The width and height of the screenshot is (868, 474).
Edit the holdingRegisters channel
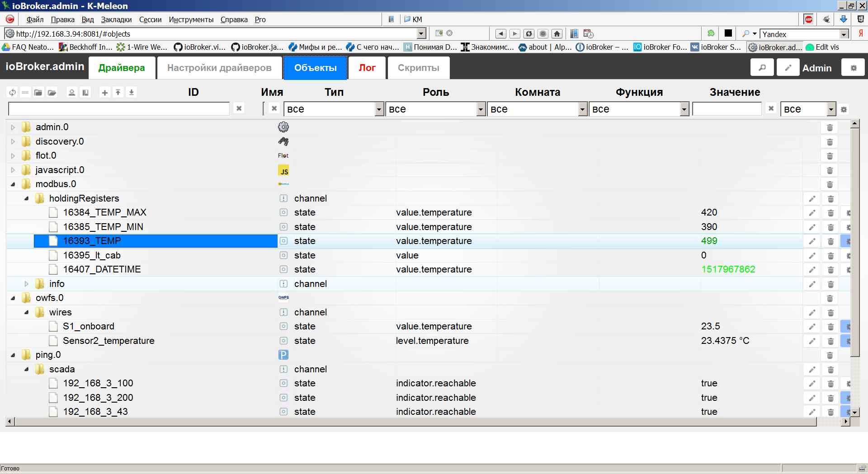coord(812,199)
